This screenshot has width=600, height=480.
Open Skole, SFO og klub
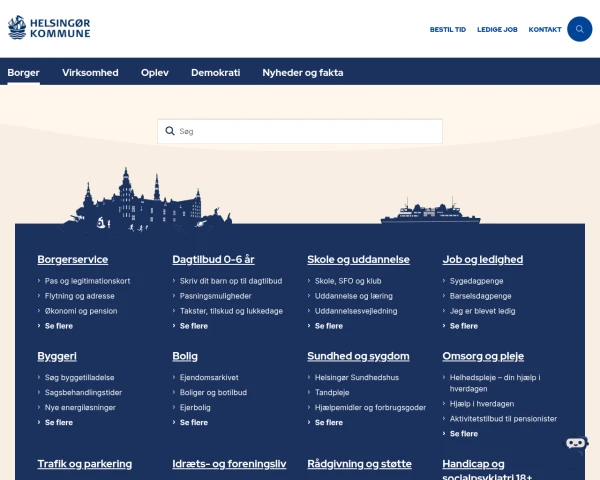(x=348, y=281)
